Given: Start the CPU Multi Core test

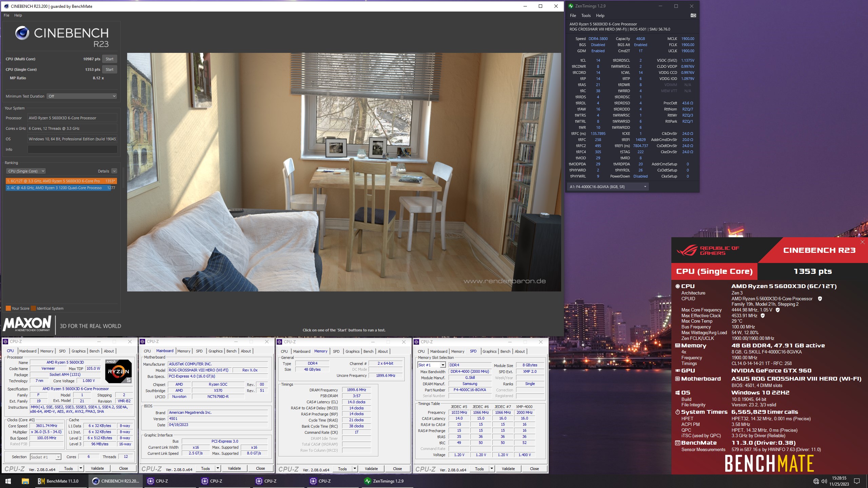Looking at the screenshot, I should (110, 59).
